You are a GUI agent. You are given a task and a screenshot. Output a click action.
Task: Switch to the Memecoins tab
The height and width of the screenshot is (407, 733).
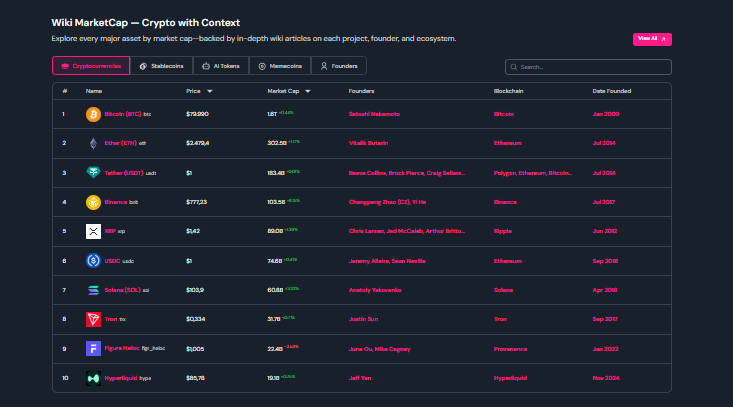[280, 66]
